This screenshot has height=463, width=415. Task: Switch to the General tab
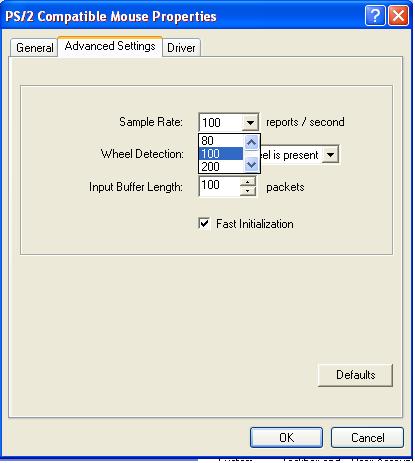tap(34, 48)
